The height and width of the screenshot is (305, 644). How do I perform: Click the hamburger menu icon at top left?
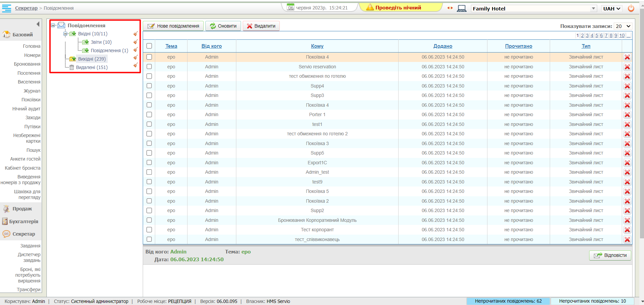(6, 8)
